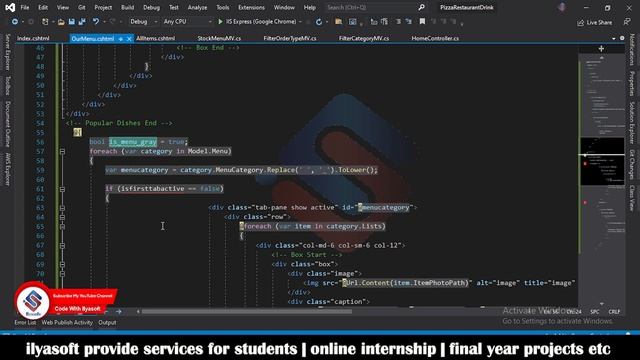Click the browser refresh icon
This screenshot has width=640, height=360.
point(319,22)
